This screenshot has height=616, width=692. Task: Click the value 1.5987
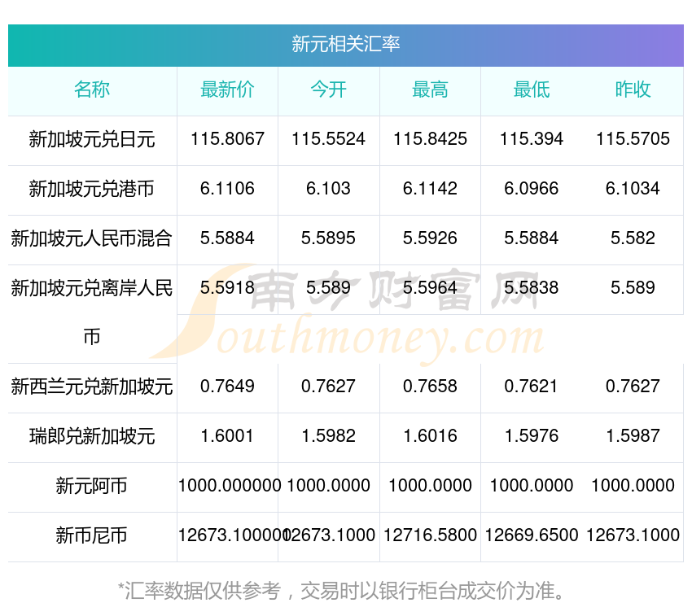(633, 436)
